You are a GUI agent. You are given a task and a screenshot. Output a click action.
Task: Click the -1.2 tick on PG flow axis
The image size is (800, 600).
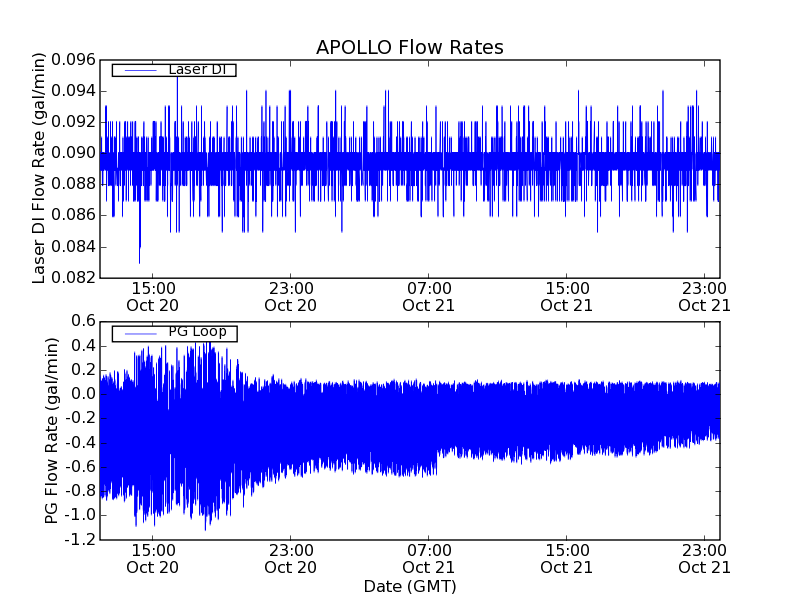[x=80, y=540]
